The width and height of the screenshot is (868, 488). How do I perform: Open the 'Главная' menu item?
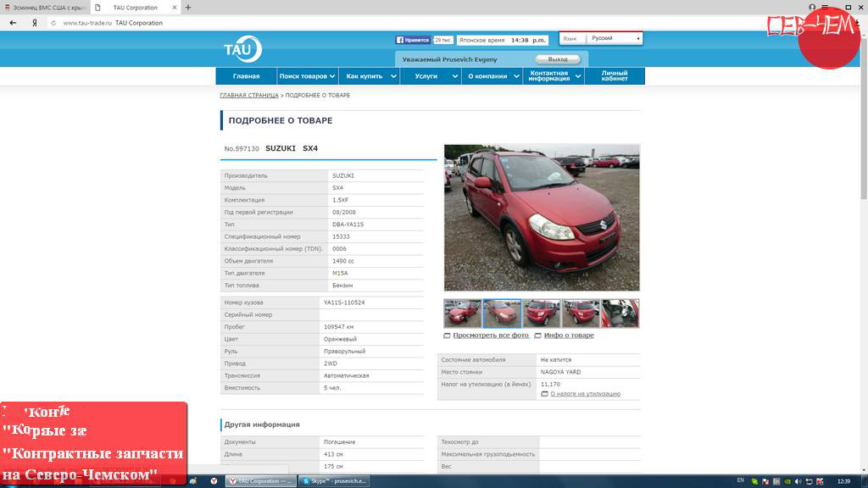[247, 75]
